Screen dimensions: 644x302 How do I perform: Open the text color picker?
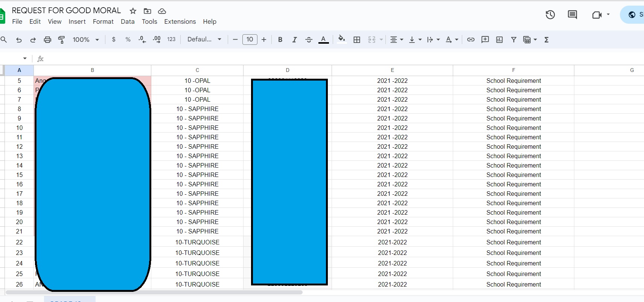point(323,40)
